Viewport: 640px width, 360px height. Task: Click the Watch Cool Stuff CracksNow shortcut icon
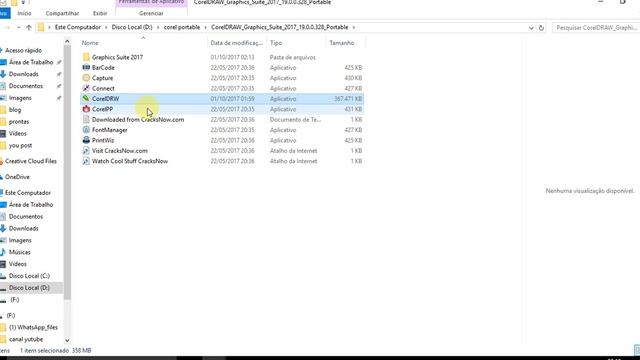click(86, 161)
